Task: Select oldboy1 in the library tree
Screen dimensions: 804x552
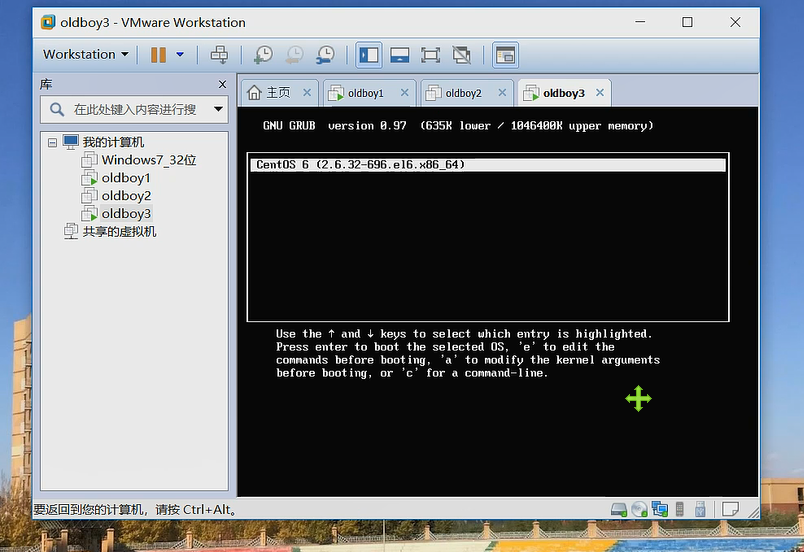Action: [x=126, y=178]
